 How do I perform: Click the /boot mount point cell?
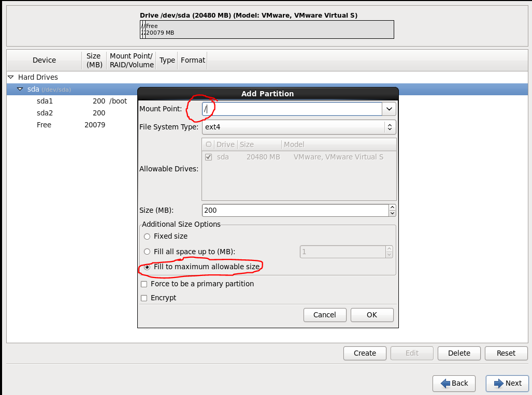(118, 101)
